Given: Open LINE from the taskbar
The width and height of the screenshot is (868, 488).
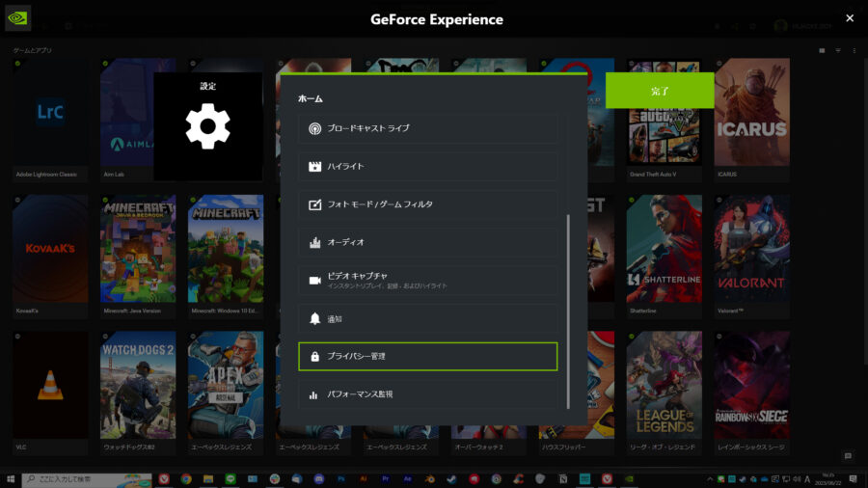Looking at the screenshot, I should [x=231, y=479].
